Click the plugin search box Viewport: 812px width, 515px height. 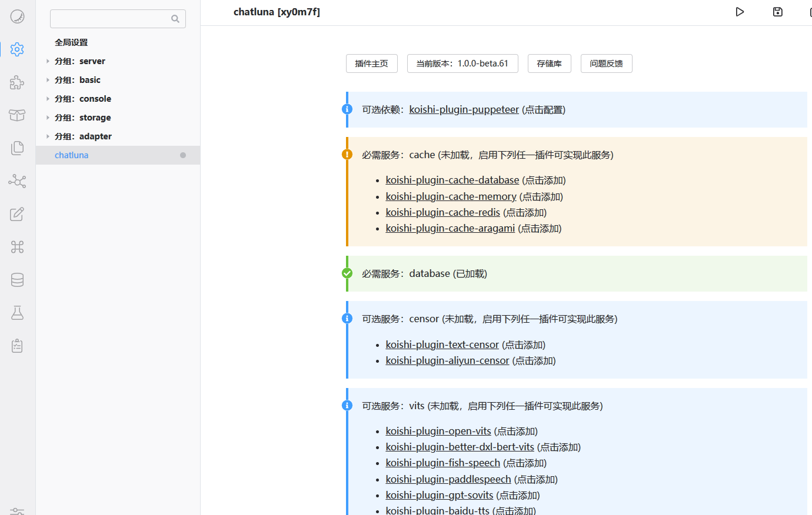coord(112,18)
